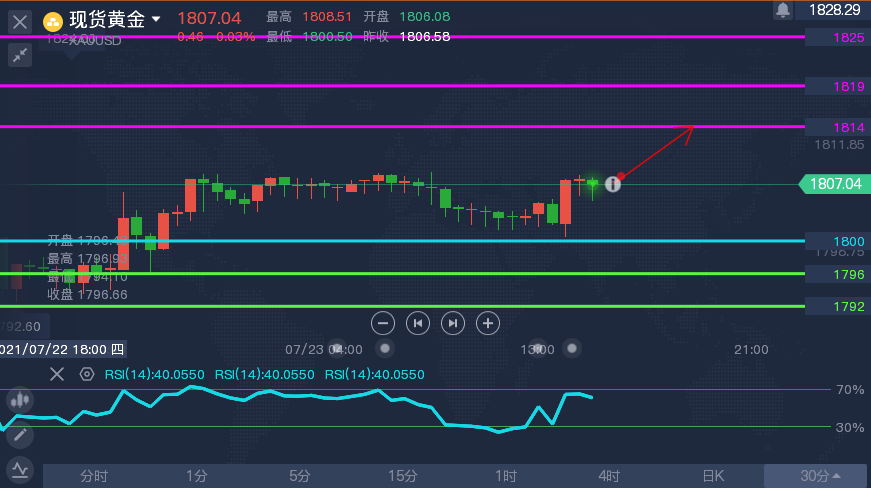Click the magenta 1819 price level label

848,87
